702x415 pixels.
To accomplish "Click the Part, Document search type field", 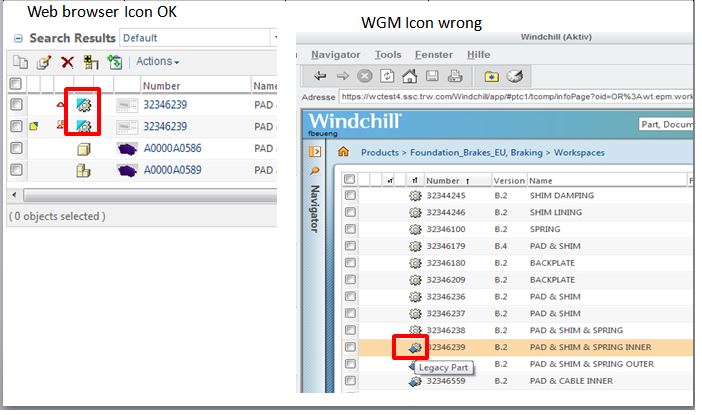I will 666,124.
